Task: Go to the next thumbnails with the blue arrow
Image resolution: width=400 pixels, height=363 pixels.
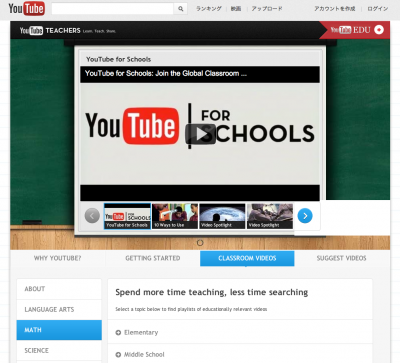Action: (x=305, y=216)
